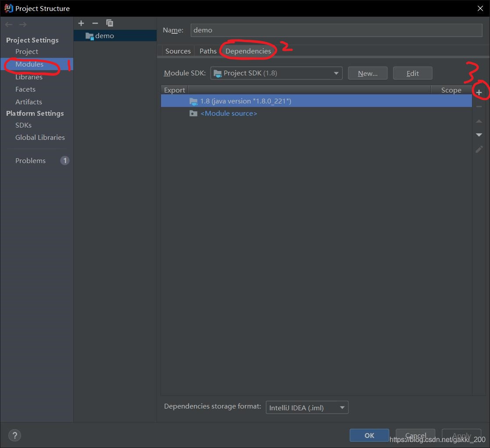
Task: Remove dependency using the minus icon
Action: [479, 107]
